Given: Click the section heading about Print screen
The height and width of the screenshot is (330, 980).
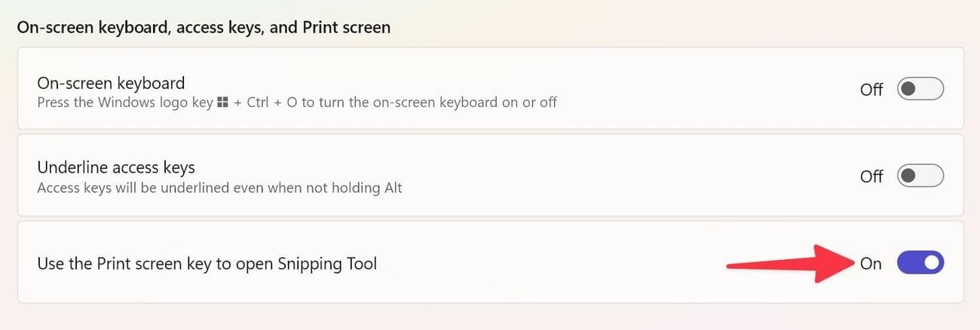Looking at the screenshot, I should (204, 28).
